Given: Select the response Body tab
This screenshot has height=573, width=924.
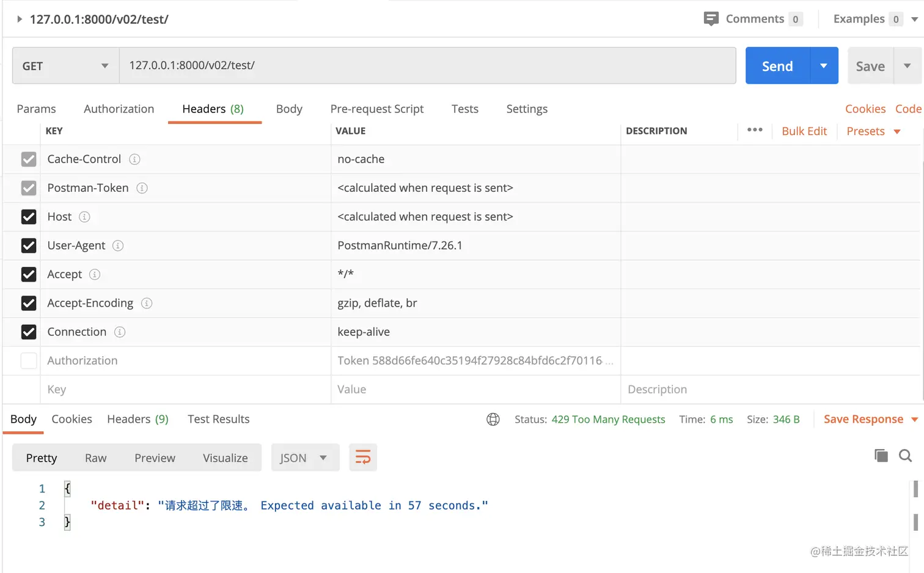Looking at the screenshot, I should pyautogui.click(x=23, y=419).
